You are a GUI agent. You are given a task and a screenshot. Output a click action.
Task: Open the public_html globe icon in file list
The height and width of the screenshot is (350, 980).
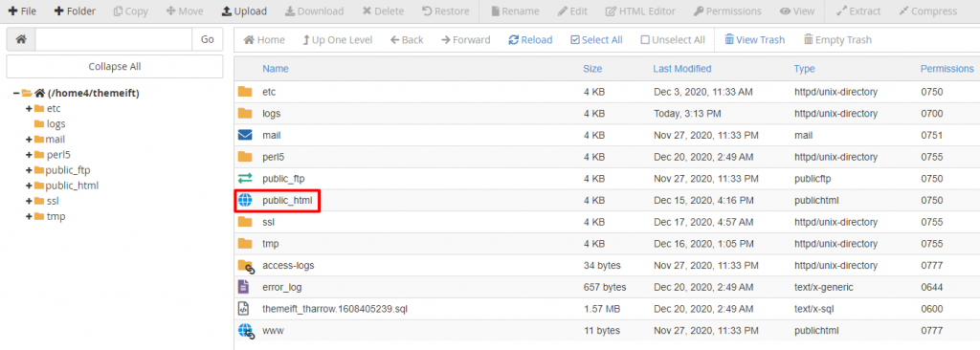click(x=244, y=201)
